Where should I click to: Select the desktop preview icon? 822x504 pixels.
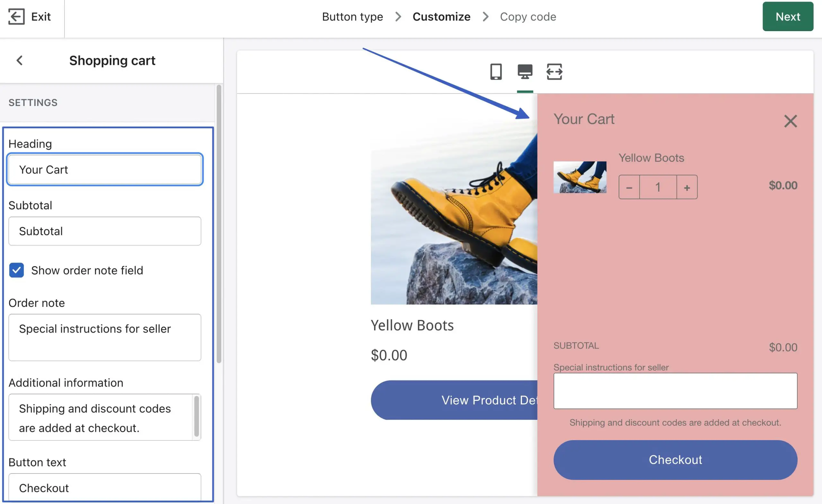tap(525, 72)
